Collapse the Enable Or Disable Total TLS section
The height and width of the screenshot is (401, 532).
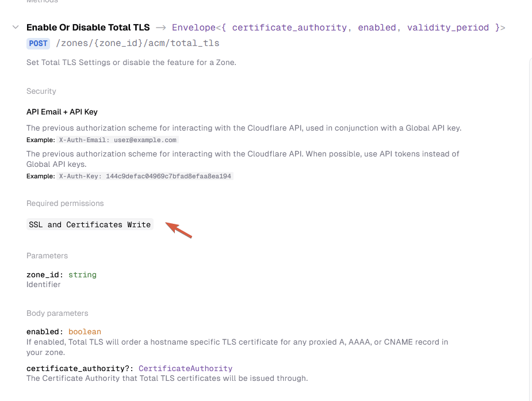pyautogui.click(x=14, y=27)
